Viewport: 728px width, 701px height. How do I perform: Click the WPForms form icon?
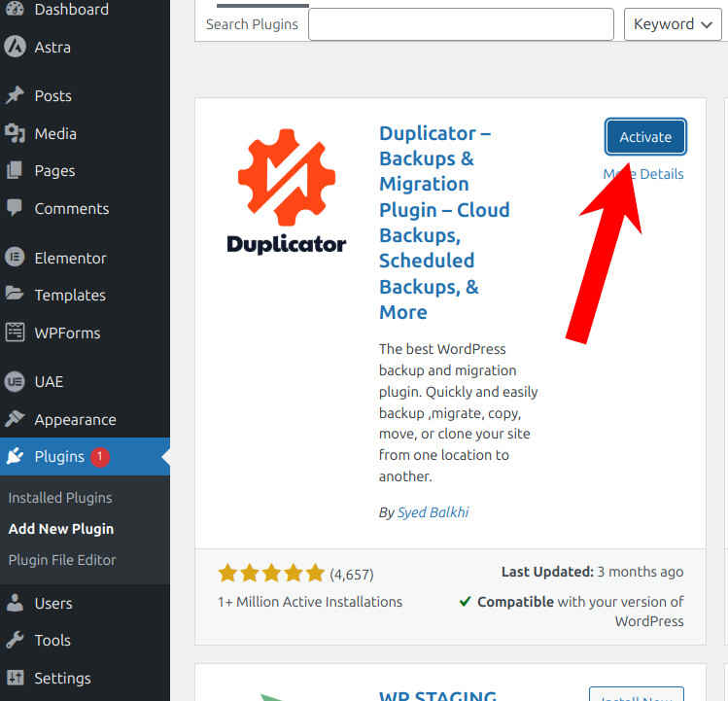click(x=15, y=333)
